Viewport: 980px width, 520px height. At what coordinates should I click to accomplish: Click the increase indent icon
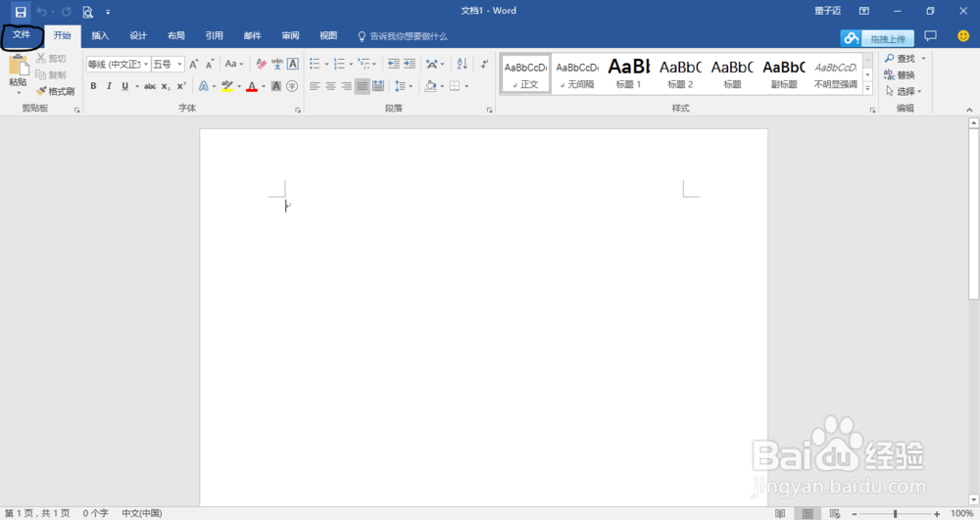point(410,64)
